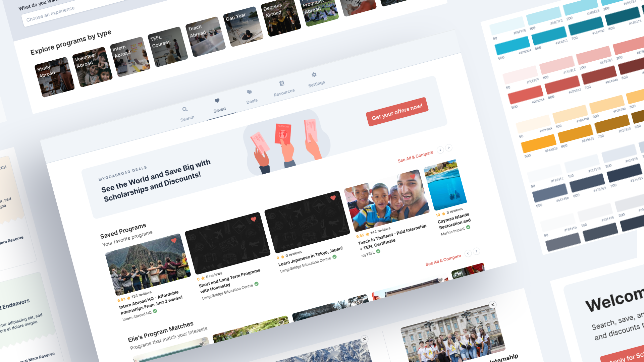Switch to the Saved tab
This screenshot has width=644, height=362.
point(219,105)
